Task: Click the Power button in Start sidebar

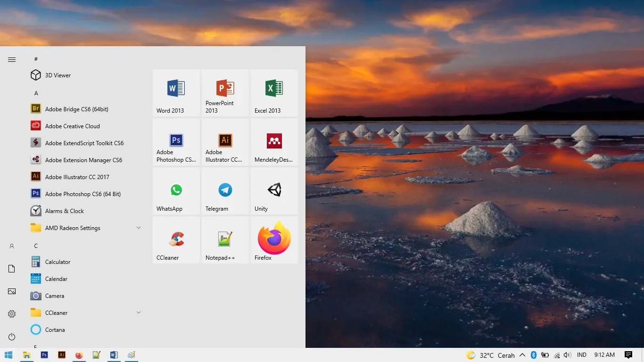Action: [x=12, y=337]
